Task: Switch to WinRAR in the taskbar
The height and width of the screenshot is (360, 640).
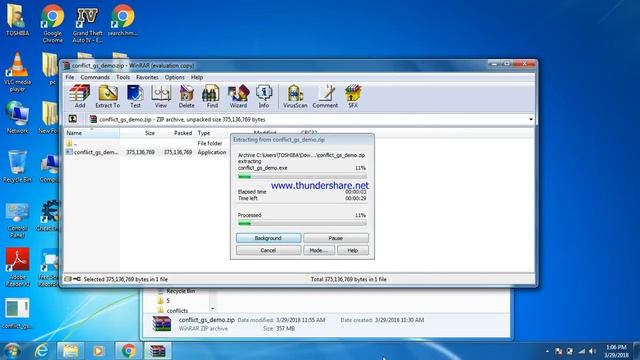Action: click(x=158, y=351)
